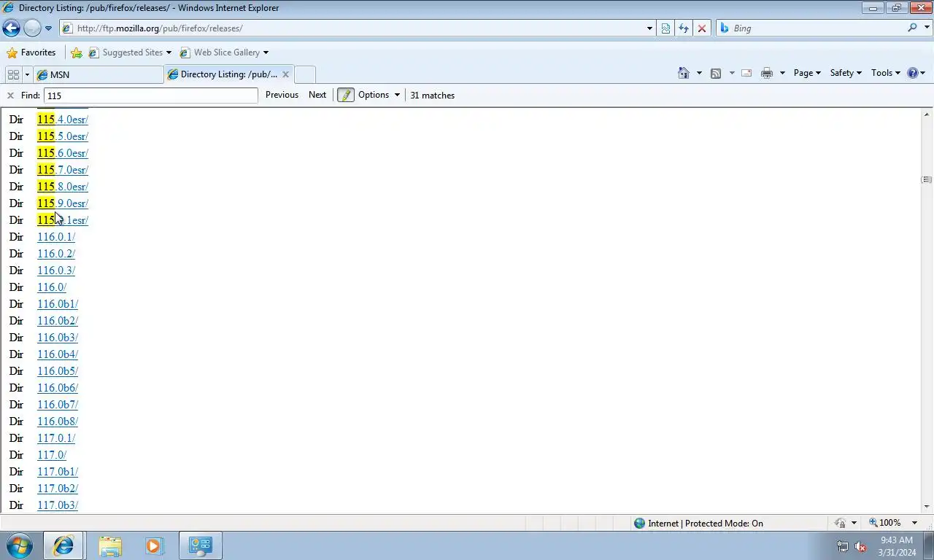934x560 pixels.
Task: Open the 115.6.0esr/ directory link
Action: click(63, 153)
